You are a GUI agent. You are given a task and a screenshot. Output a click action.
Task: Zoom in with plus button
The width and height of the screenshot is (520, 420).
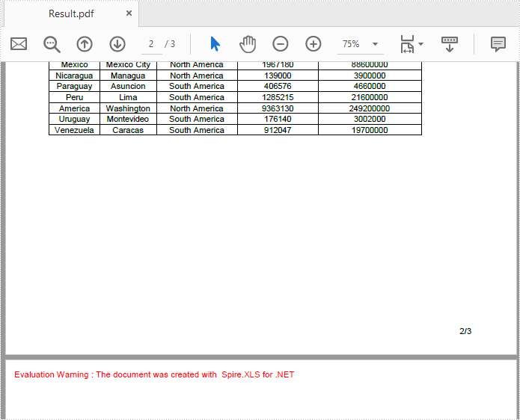(313, 44)
